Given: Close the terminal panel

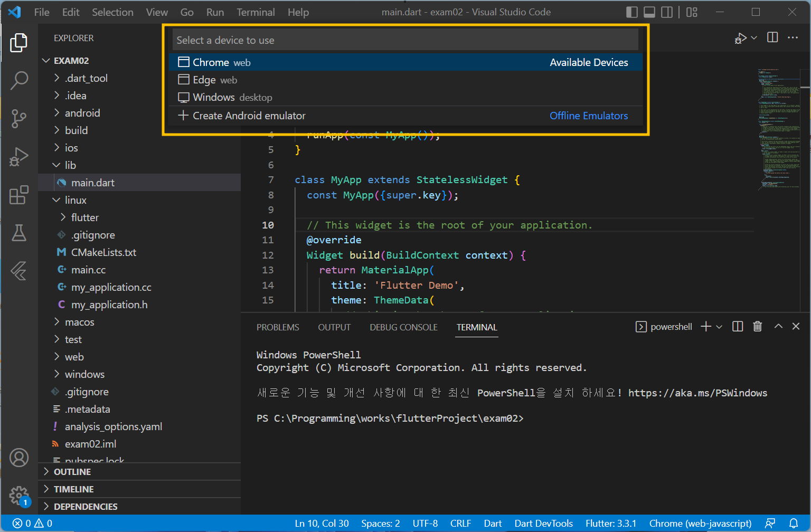Looking at the screenshot, I should [796, 327].
